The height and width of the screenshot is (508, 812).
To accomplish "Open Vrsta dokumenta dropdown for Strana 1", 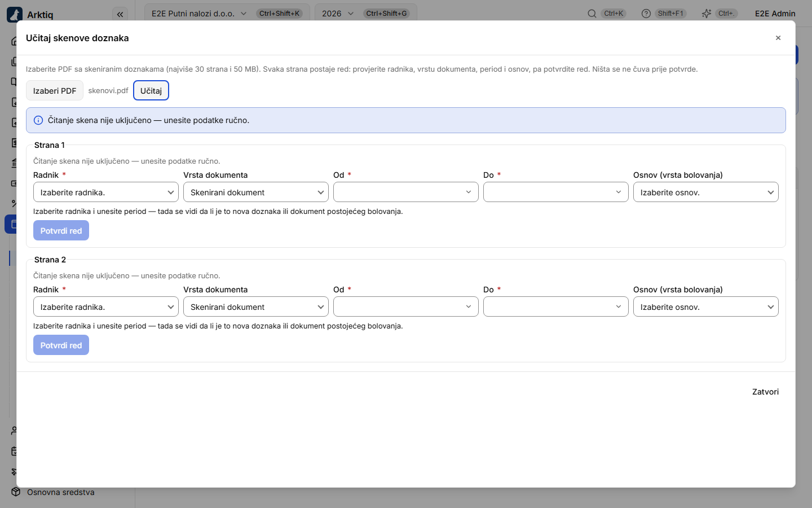I will 256,192.
